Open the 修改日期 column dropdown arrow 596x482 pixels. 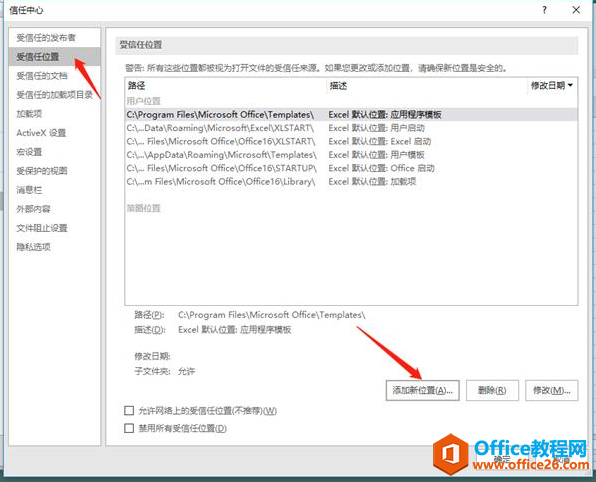570,85
